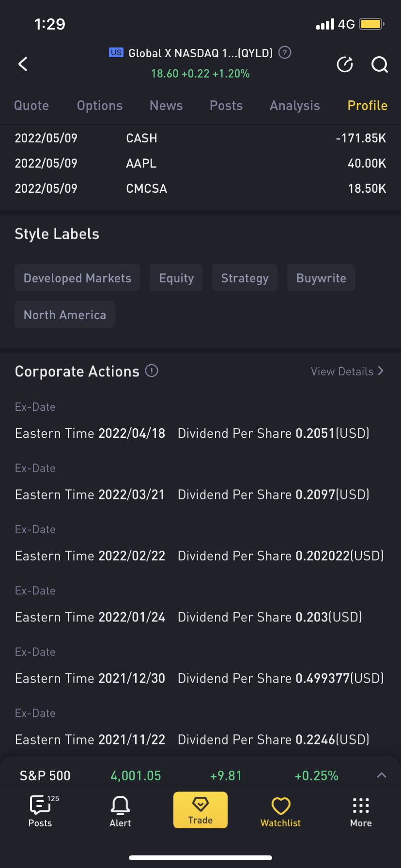Tap the back arrow icon

(x=23, y=64)
